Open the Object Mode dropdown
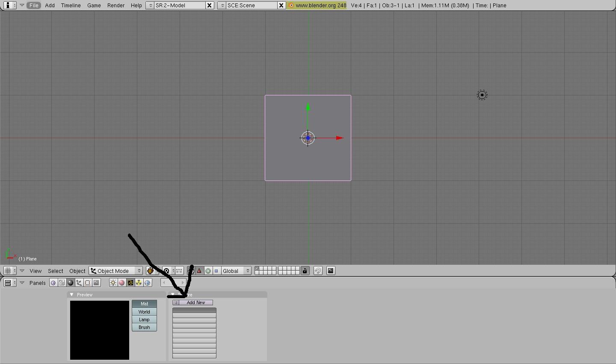 pyautogui.click(x=115, y=271)
